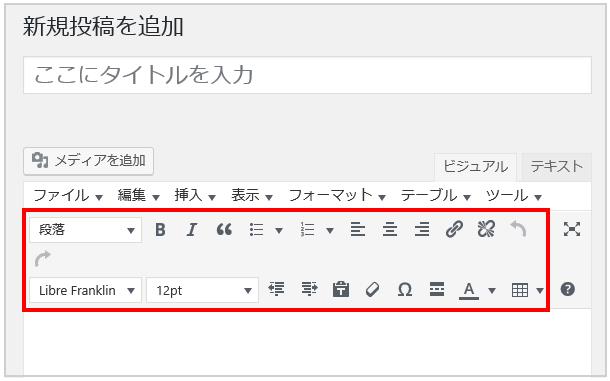Open the フォーマット menu
610x381 pixels.
point(337,195)
